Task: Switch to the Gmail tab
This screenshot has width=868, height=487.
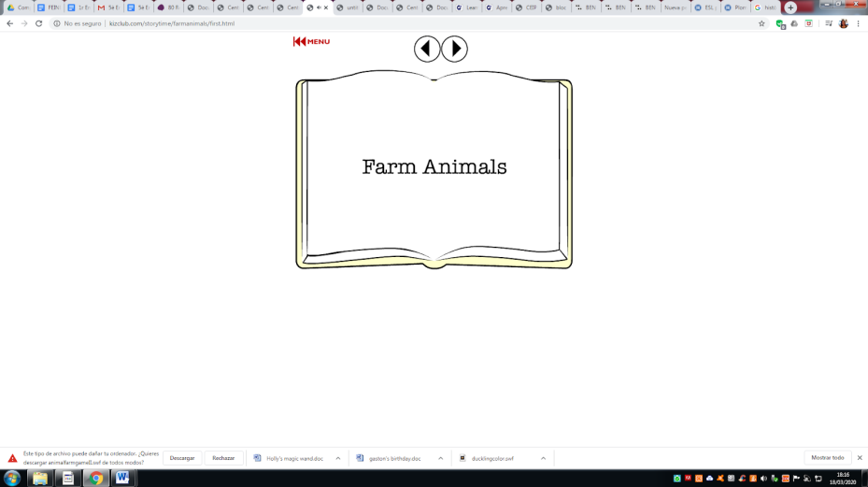Action: pyautogui.click(x=108, y=7)
